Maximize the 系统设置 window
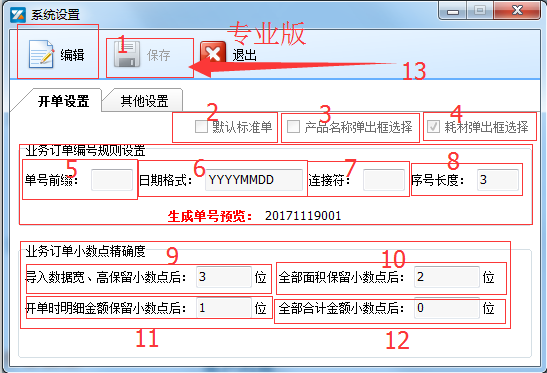 [x=480, y=11]
